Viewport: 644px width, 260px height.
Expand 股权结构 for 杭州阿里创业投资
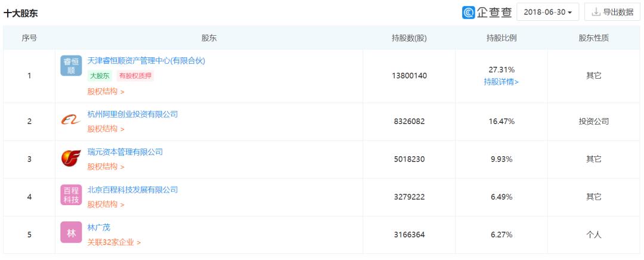click(x=106, y=129)
